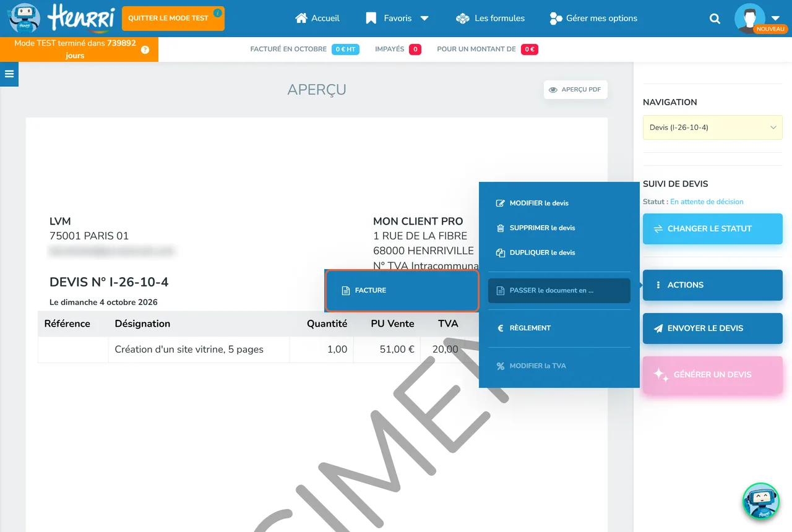The image size is (792, 532).
Task: Click Changer le statut button
Action: 713,229
